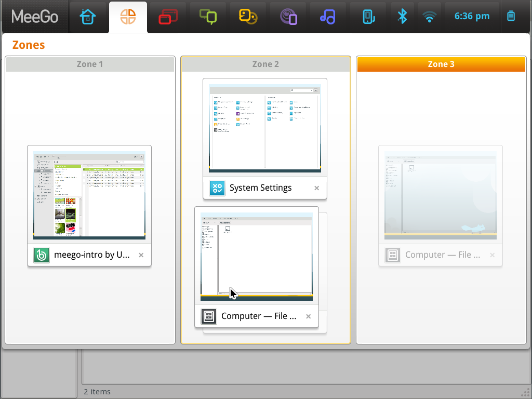Open the Internet panel
This screenshot has height=399, width=532.
(288, 16)
